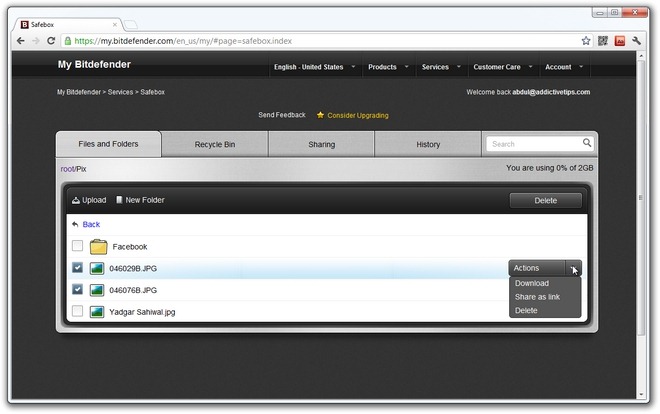Image resolution: width=660 pixels, height=414 pixels.
Task: Click the Yadgar Sahiwal.jpg image icon
Action: (97, 312)
